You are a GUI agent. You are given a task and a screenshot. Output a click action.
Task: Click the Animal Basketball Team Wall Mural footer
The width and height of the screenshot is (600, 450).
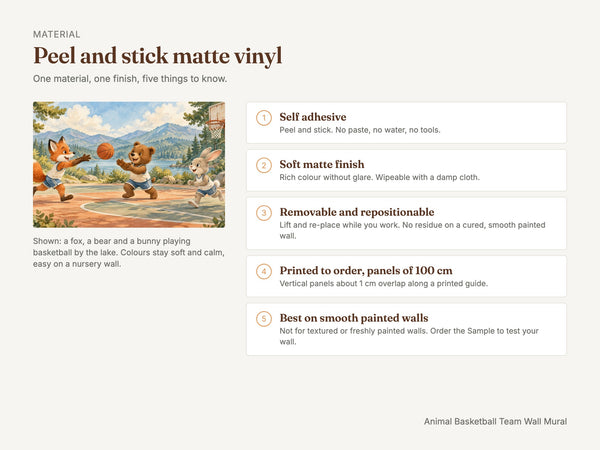(x=495, y=421)
